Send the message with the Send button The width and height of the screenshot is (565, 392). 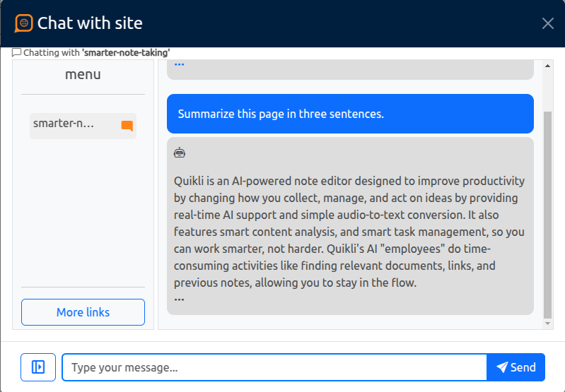[516, 367]
